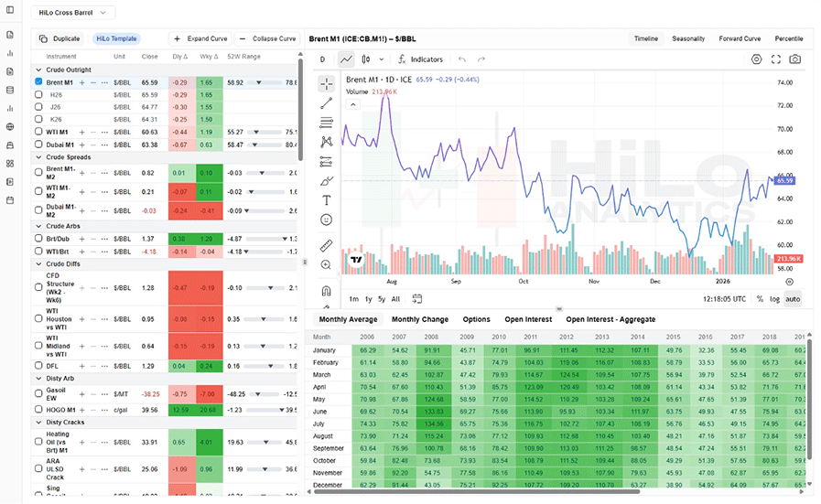Open the Options tab

pyautogui.click(x=477, y=319)
